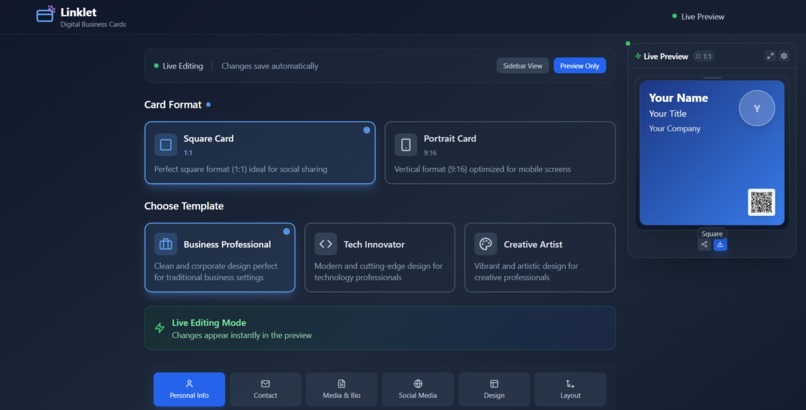Click the QR code on the preview card
Screen dimensions: 806x410
(x=761, y=202)
